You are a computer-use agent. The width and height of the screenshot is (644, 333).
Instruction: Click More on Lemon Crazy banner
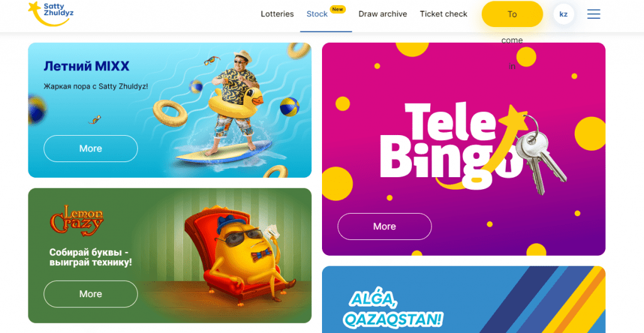(x=91, y=294)
